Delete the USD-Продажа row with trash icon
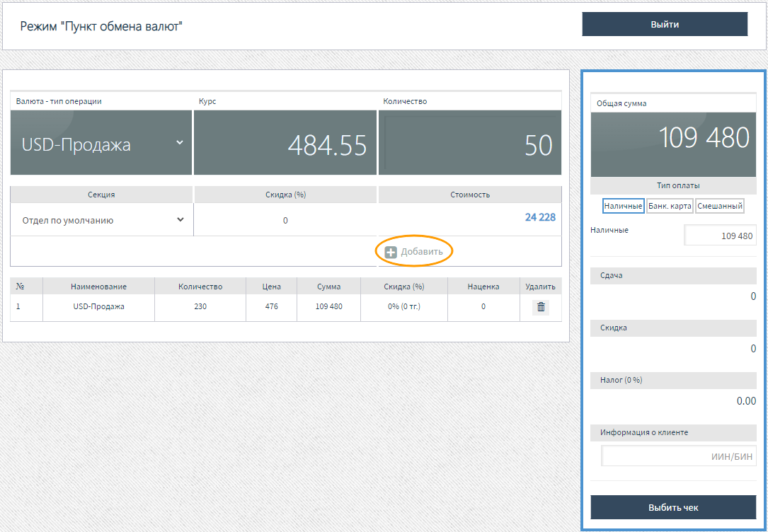Image resolution: width=768 pixels, height=532 pixels. click(x=541, y=307)
